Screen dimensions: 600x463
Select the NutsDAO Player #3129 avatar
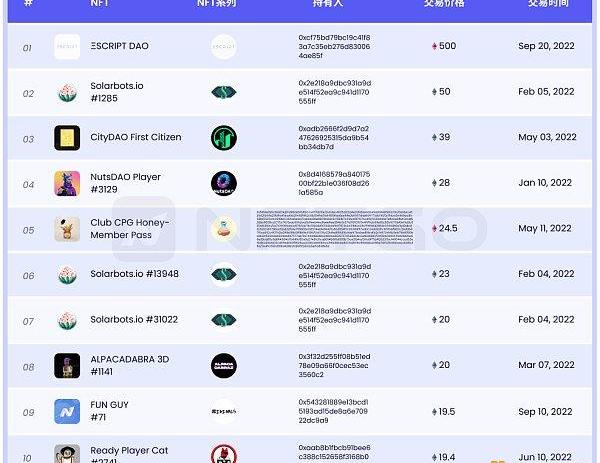click(x=67, y=183)
